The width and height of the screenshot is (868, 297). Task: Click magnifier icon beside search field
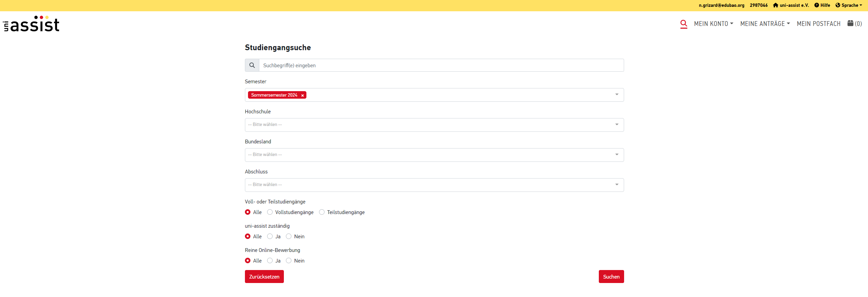252,65
